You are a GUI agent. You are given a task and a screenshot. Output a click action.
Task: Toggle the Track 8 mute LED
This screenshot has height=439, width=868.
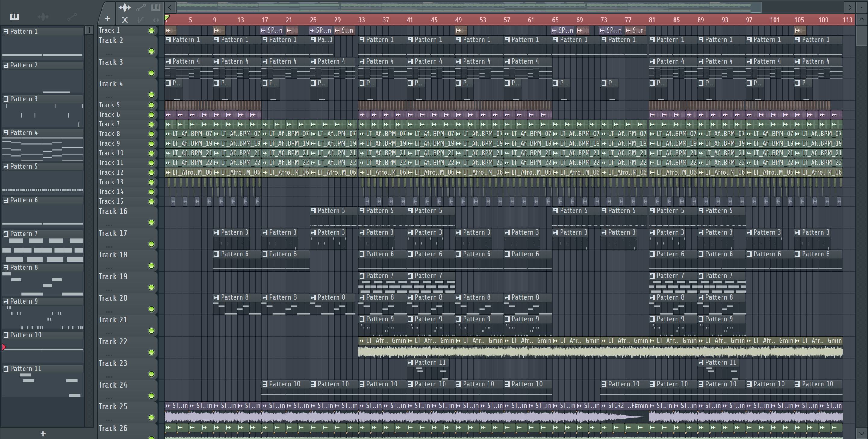point(151,134)
